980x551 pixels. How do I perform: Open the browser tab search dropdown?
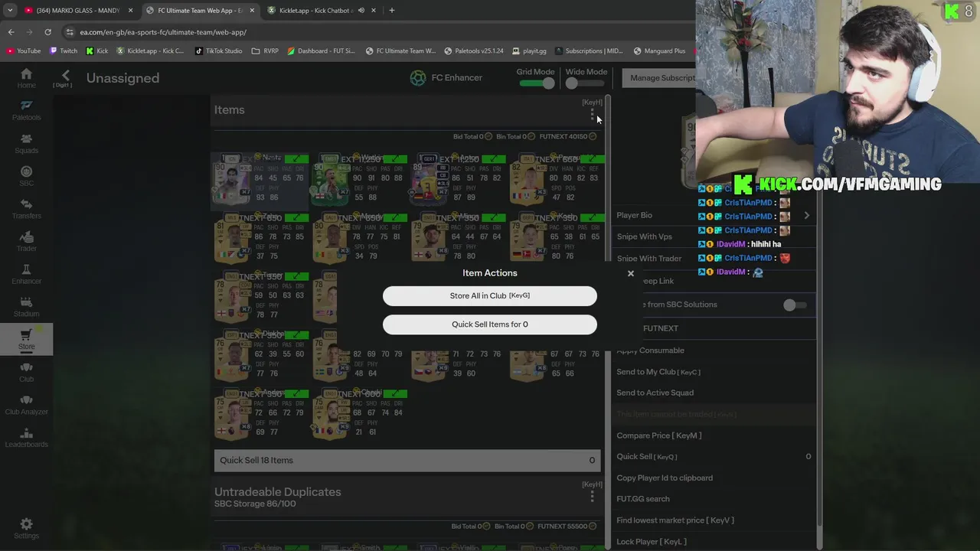pos(10,10)
